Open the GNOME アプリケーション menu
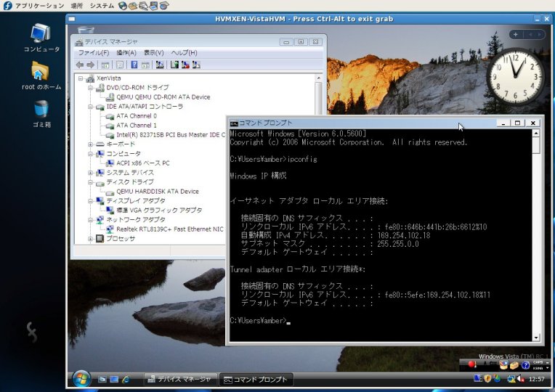 pyautogui.click(x=39, y=5)
